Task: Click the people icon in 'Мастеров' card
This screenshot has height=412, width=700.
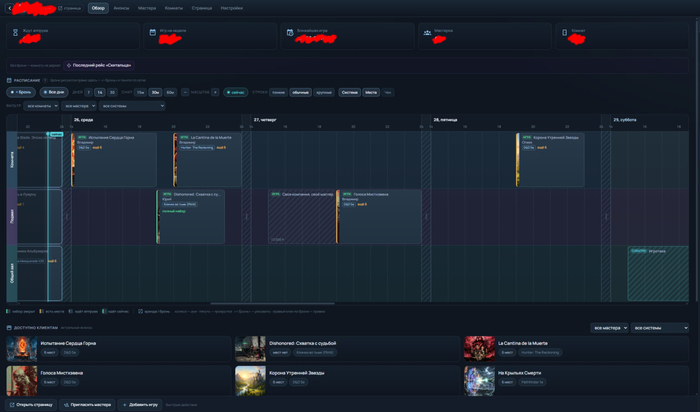Action: click(x=427, y=32)
